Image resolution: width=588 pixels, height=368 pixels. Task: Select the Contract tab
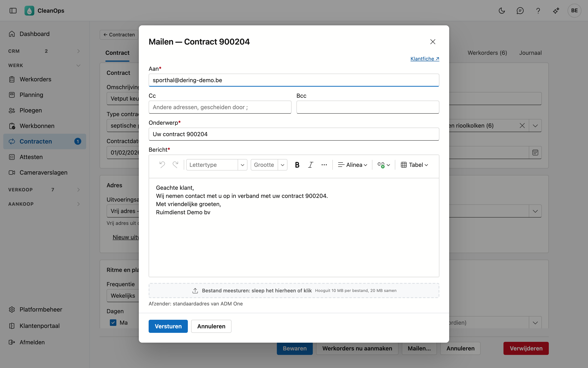(x=117, y=53)
